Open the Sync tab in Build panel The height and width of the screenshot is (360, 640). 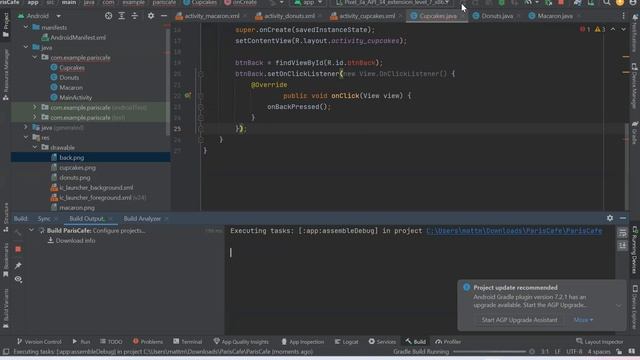(44, 219)
